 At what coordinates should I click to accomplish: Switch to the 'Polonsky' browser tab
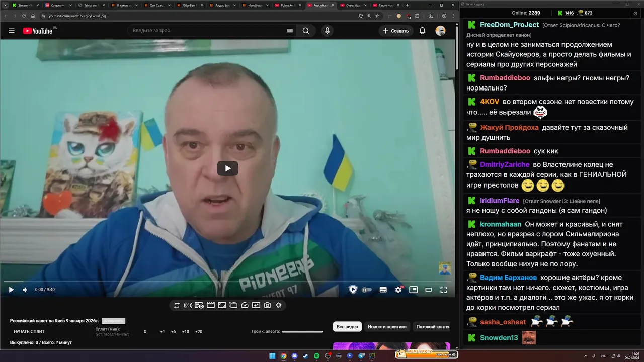point(287,5)
